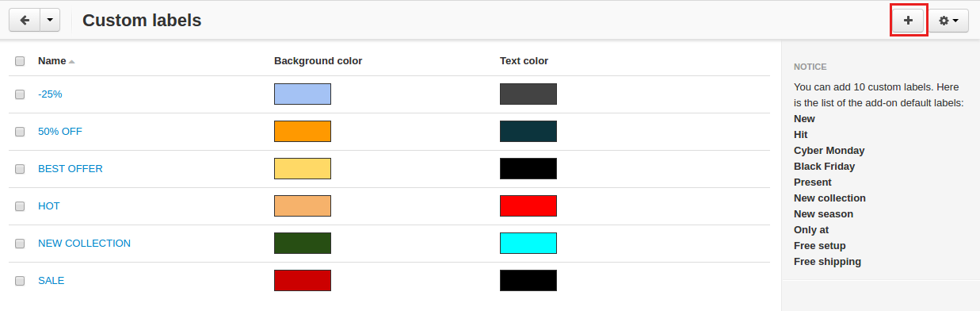Click Free shipping in default labels list
Viewport: 980px width, 311px height.
click(x=827, y=262)
